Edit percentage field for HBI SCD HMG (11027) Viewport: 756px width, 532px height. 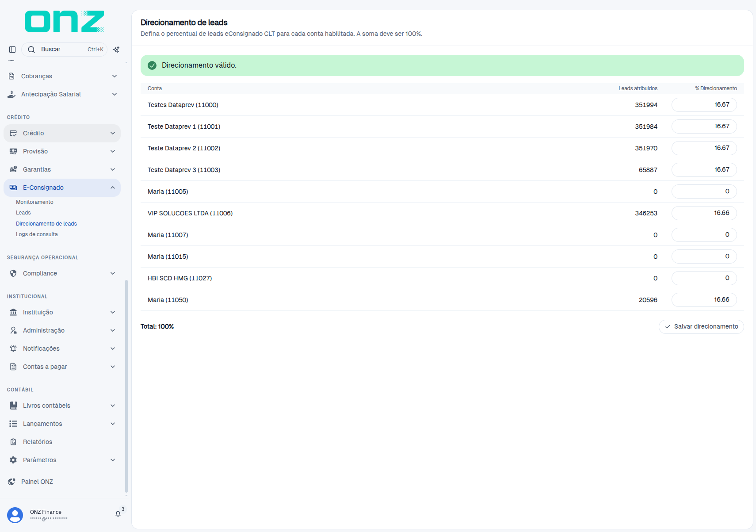pos(704,278)
